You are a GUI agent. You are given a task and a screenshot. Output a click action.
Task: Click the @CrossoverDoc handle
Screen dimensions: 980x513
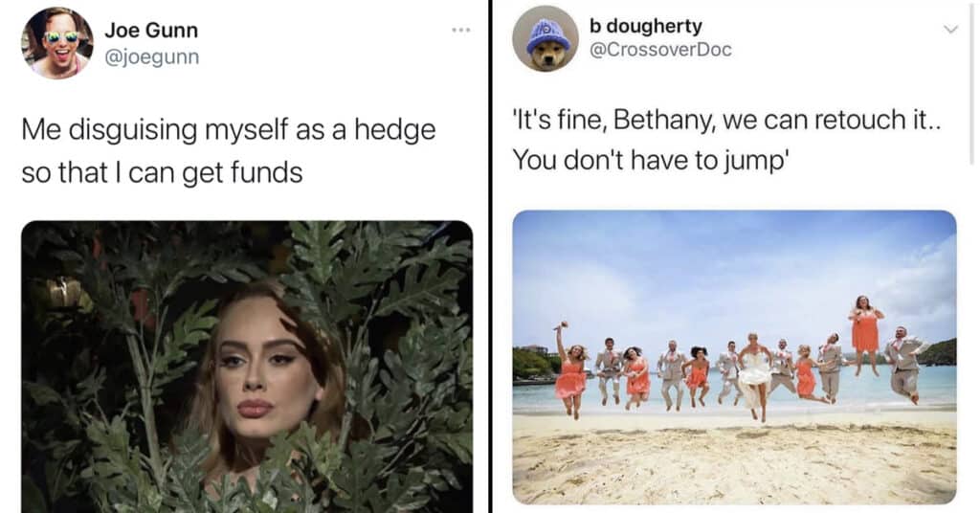[x=660, y=50]
